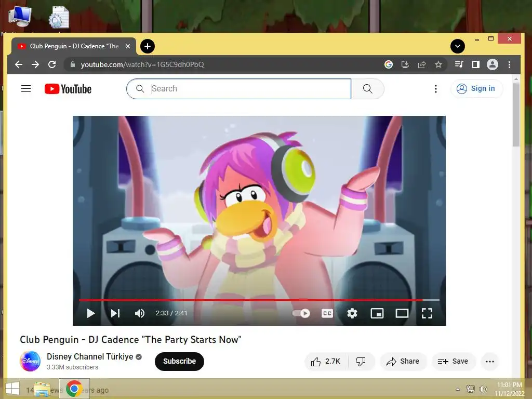Click the Google icon in the address bar
532x399 pixels.
(389, 64)
